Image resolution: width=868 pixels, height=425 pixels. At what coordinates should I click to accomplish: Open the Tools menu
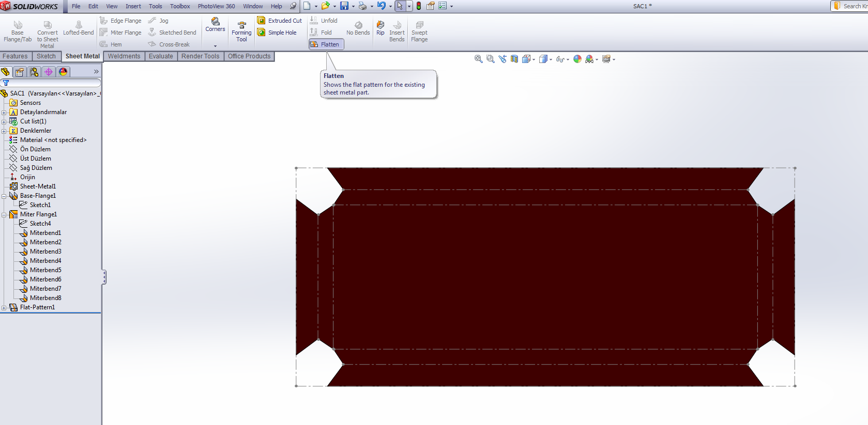[x=155, y=6]
